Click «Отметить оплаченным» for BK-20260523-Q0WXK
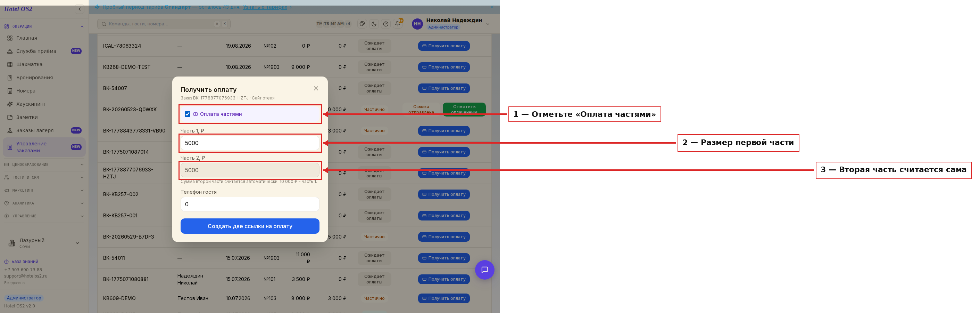 coord(464,109)
